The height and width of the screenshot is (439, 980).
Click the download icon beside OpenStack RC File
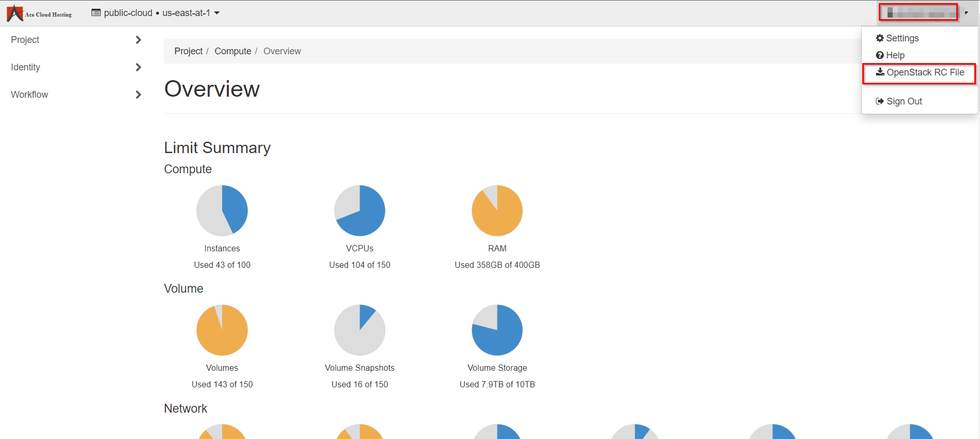click(880, 72)
